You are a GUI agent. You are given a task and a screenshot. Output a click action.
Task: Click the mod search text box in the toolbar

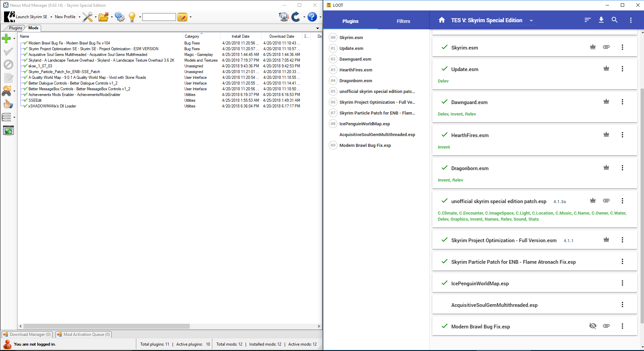pos(159,17)
